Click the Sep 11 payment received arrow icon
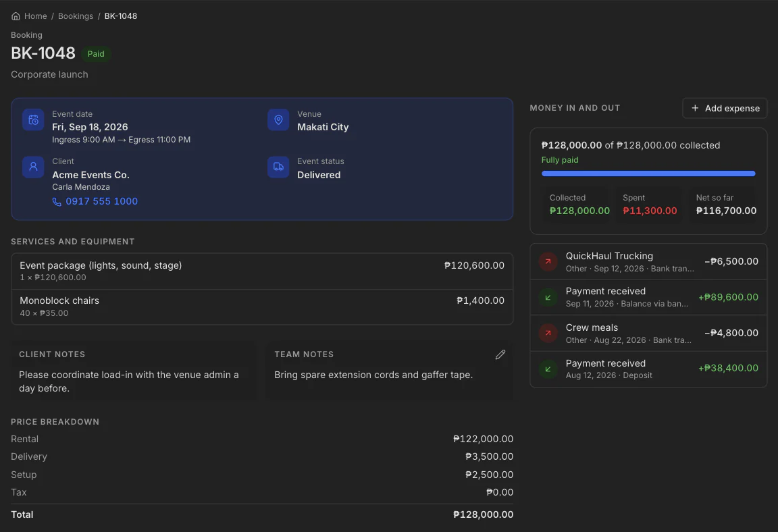The height and width of the screenshot is (532, 778). pos(548,298)
